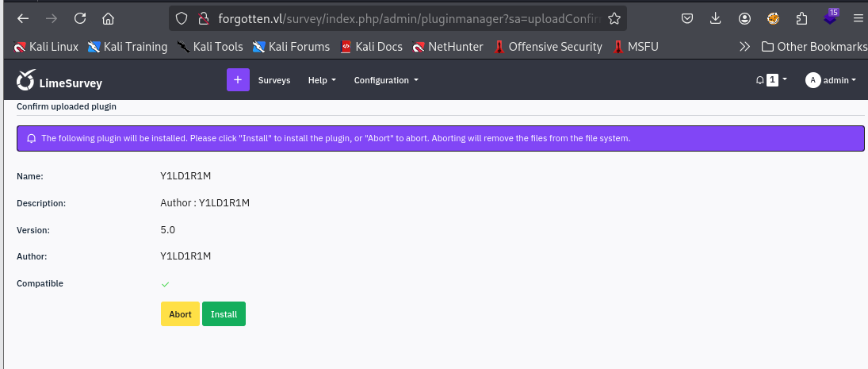Click the purple plus create button

coord(238,80)
